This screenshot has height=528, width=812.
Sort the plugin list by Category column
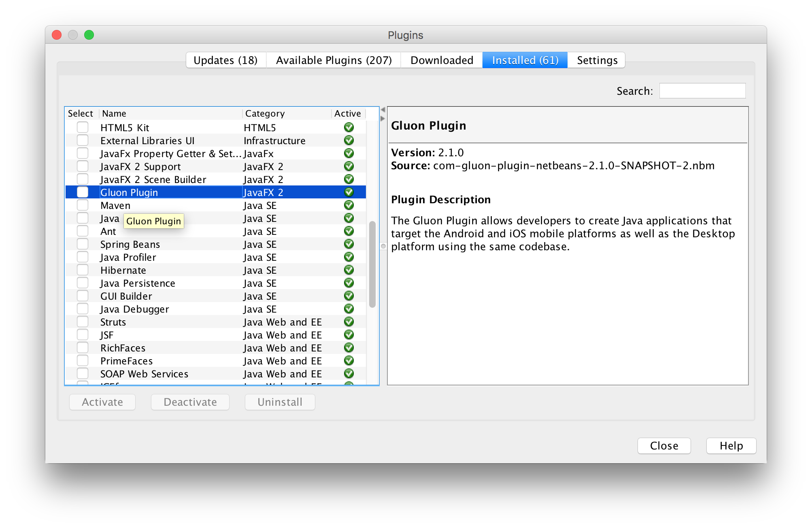pyautogui.click(x=287, y=113)
